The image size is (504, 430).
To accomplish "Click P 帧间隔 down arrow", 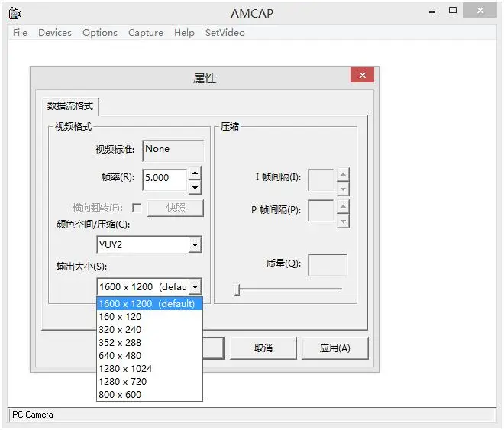I will pos(343,221).
